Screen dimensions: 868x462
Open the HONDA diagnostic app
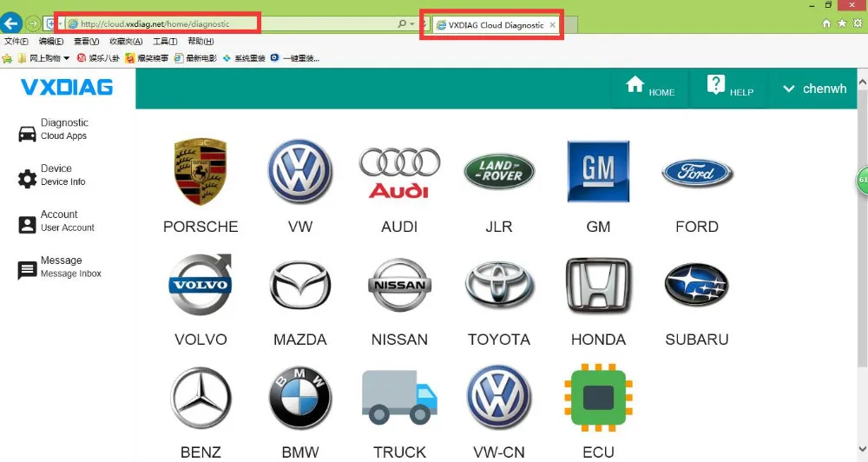pos(598,285)
